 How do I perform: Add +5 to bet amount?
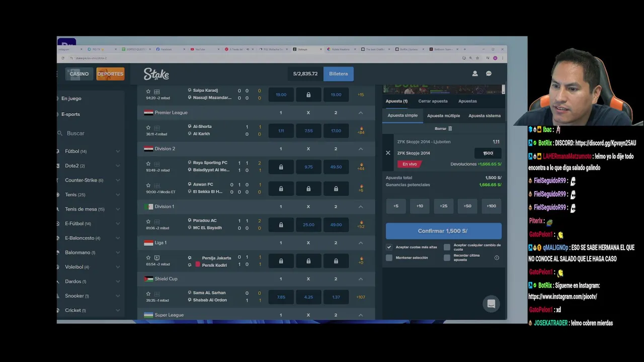[x=396, y=206]
